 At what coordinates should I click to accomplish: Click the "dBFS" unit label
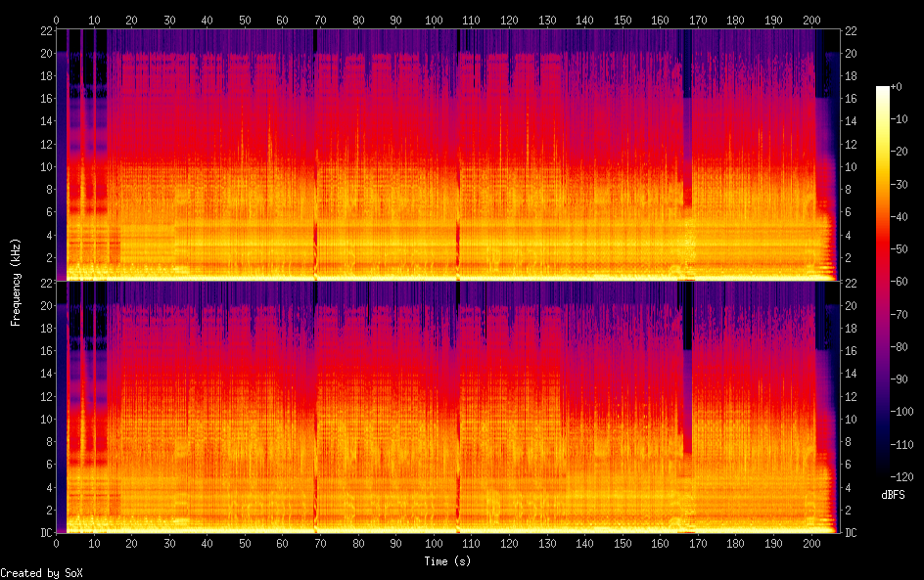point(893,495)
